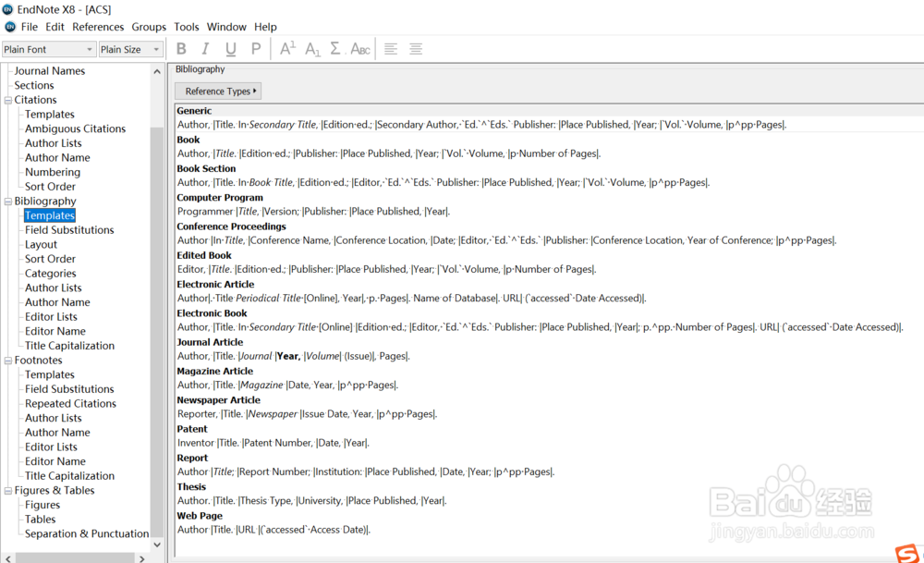Open the File menu
Screen dimensions: 924x563
click(x=30, y=27)
